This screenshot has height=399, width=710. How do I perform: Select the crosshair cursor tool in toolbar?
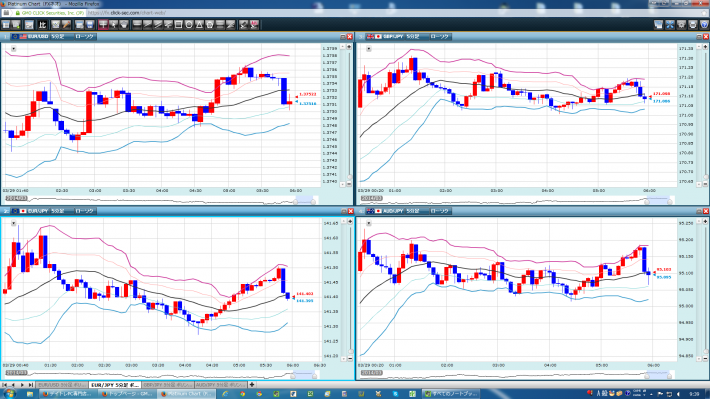tap(103, 24)
